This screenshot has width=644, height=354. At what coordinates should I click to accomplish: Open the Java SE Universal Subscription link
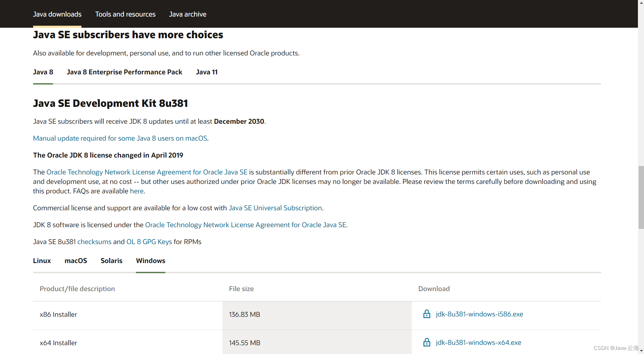275,208
